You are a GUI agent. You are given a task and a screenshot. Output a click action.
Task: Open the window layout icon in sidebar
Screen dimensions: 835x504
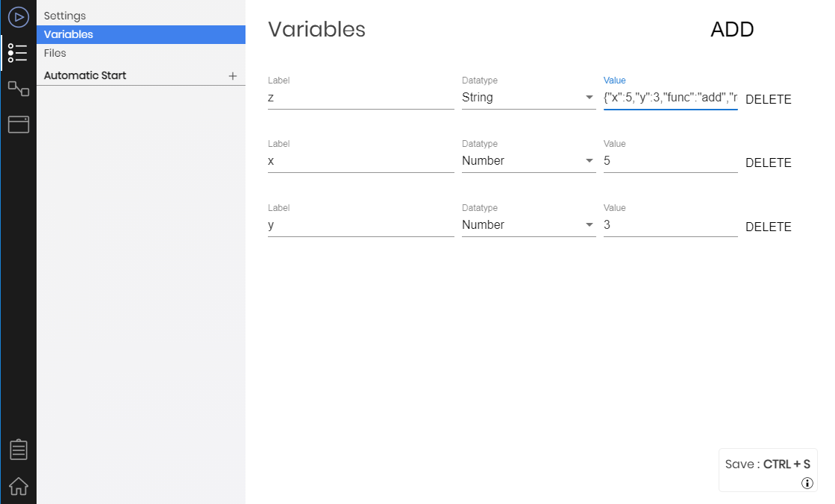tap(19, 125)
